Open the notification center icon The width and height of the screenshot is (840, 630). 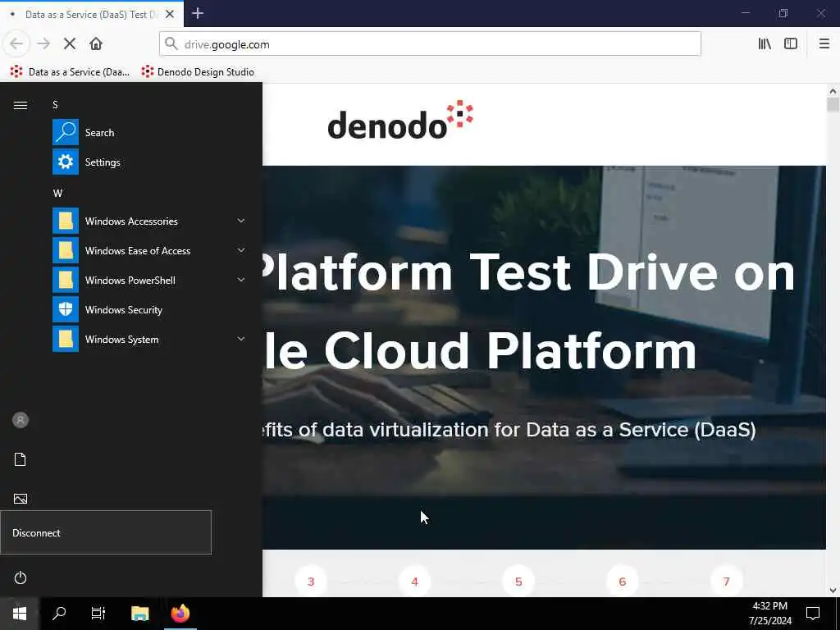click(813, 614)
